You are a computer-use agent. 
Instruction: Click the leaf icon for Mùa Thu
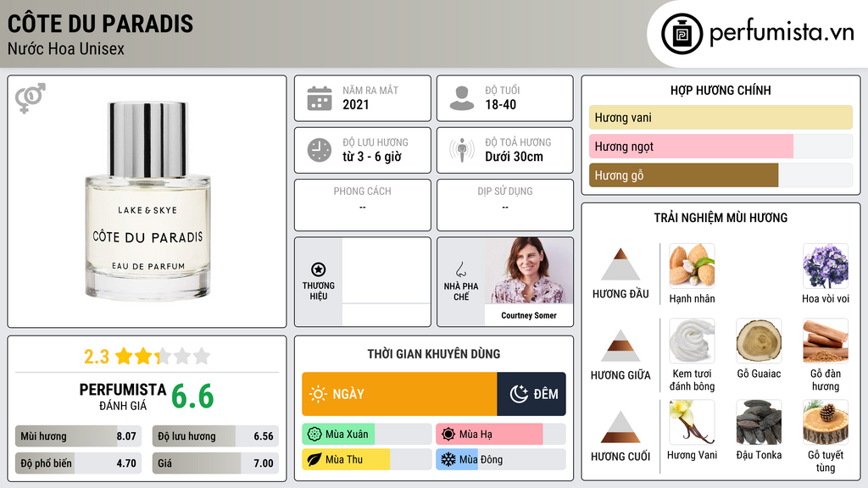point(314,459)
